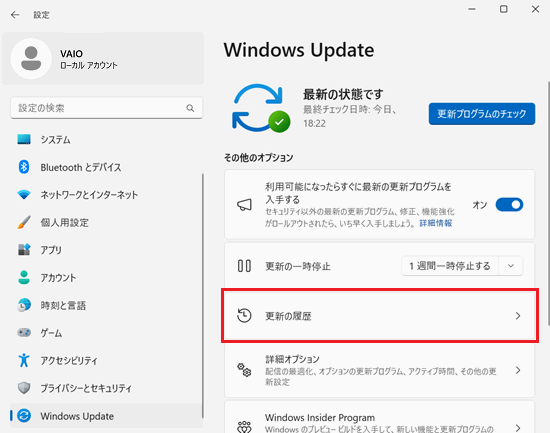
Task: Turn off the latest updates toggle
Action: 509,205
